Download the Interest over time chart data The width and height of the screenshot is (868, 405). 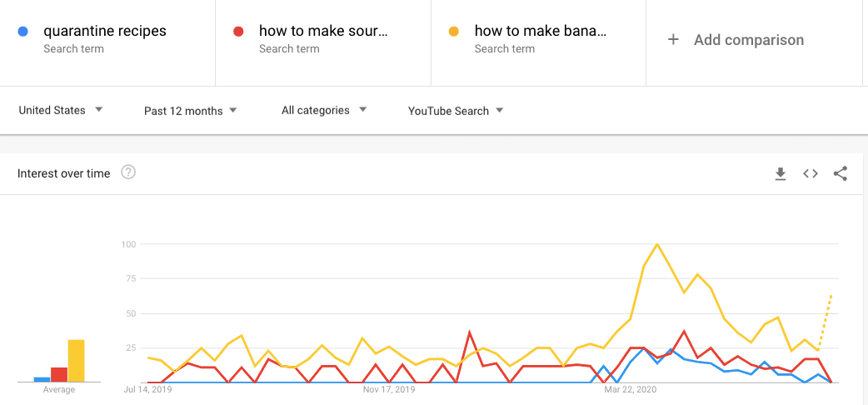coord(781,173)
